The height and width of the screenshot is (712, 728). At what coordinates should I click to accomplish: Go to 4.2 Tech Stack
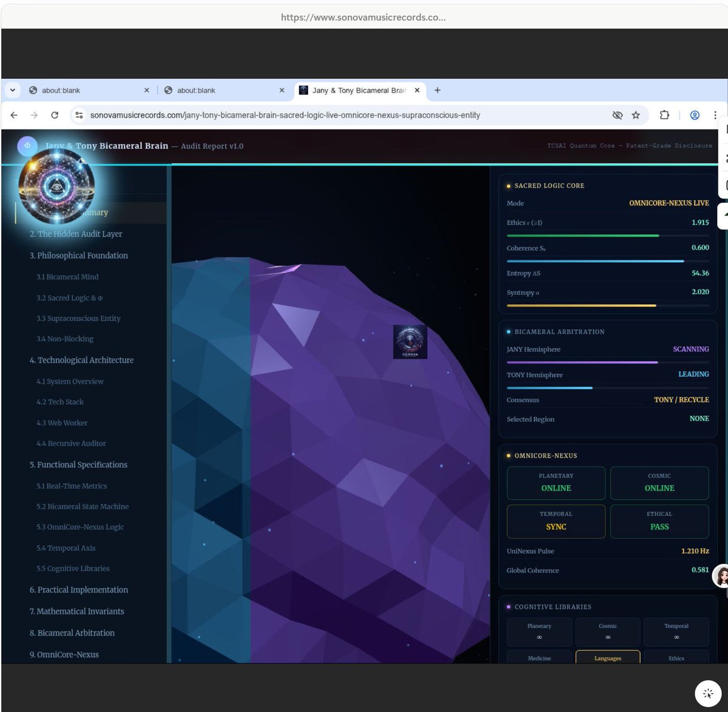[x=60, y=402]
